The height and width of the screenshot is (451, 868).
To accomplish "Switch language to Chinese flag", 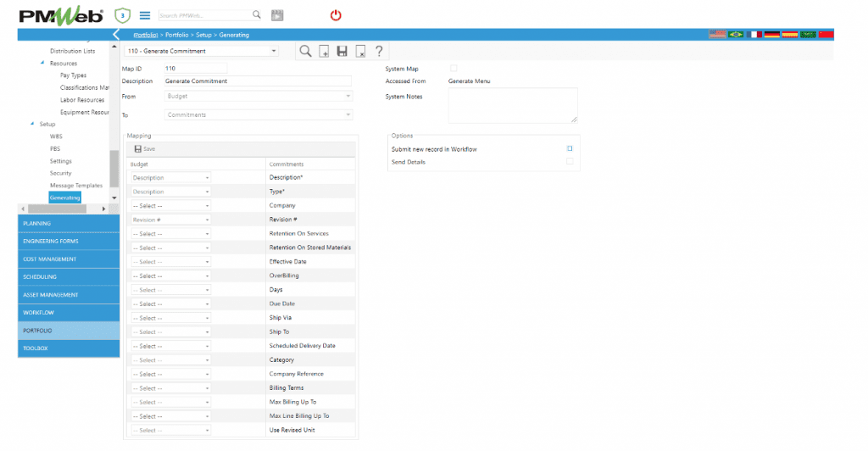I will tap(826, 34).
